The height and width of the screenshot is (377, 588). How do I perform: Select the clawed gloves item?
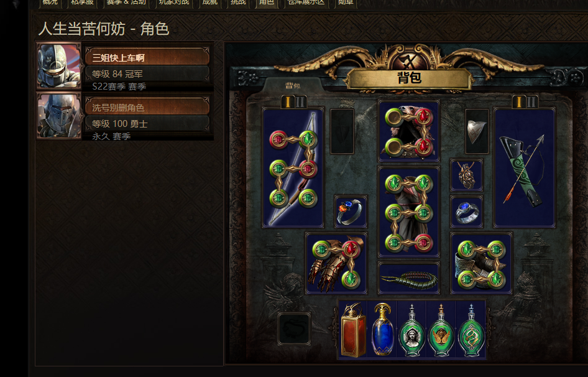coord(336,263)
